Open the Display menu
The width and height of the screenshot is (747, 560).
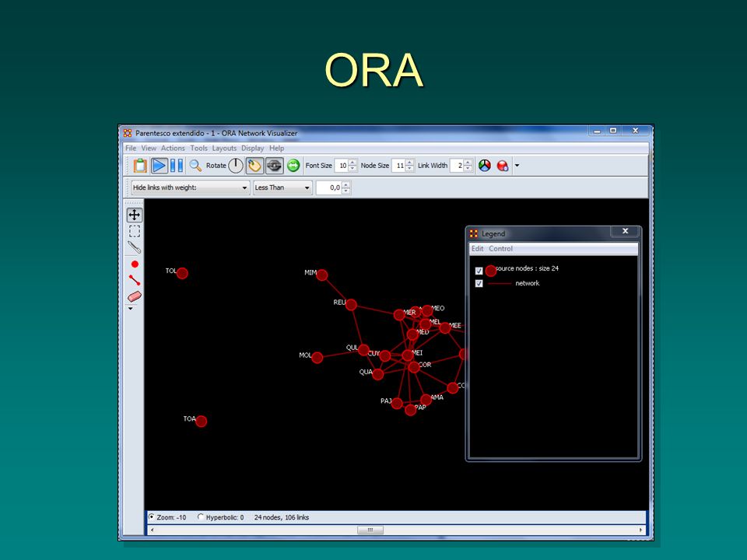[252, 148]
